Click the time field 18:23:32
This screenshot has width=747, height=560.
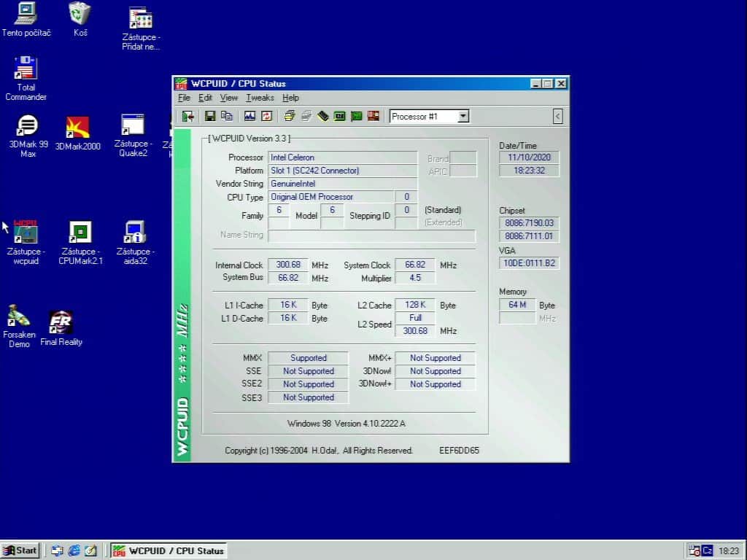pos(530,171)
